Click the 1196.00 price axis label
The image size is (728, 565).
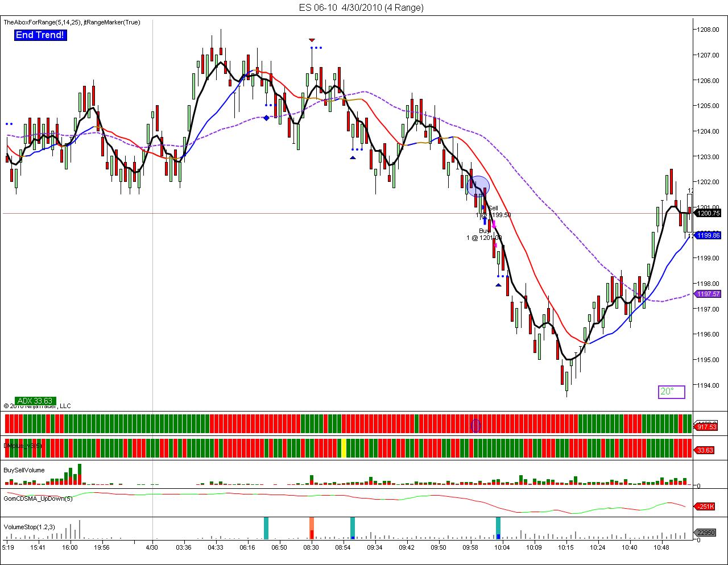pos(709,334)
